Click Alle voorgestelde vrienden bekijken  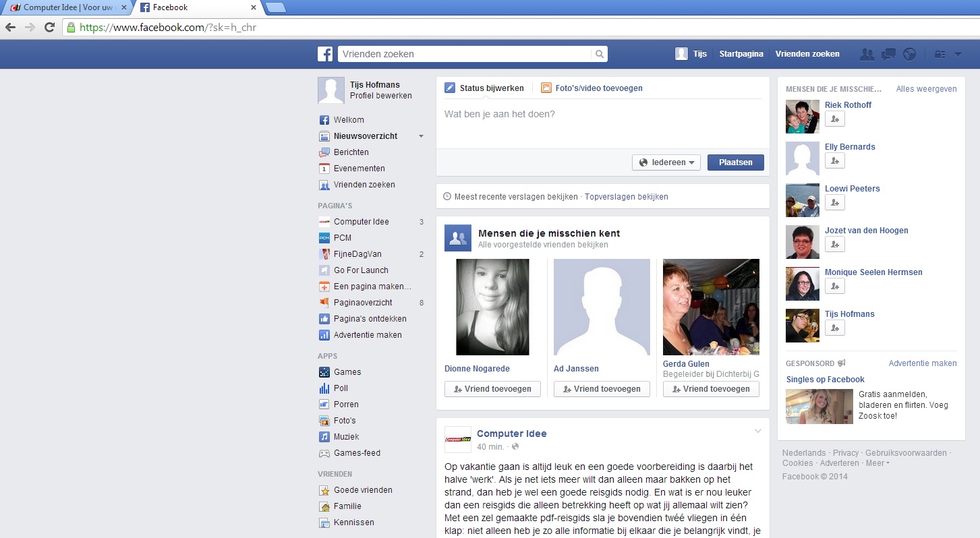(543, 245)
